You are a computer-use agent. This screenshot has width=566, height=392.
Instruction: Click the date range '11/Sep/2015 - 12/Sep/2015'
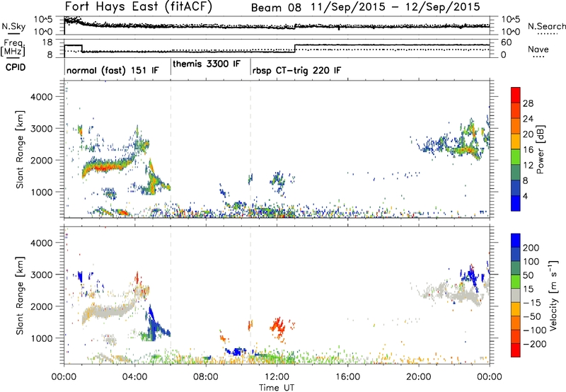click(x=395, y=7)
